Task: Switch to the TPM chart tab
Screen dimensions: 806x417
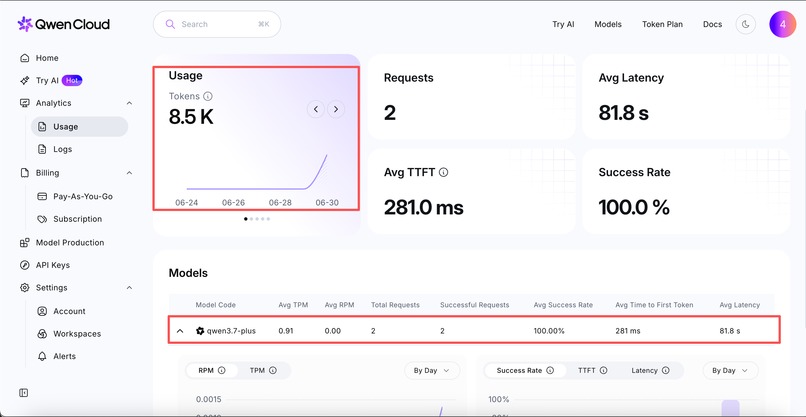Action: (263, 370)
